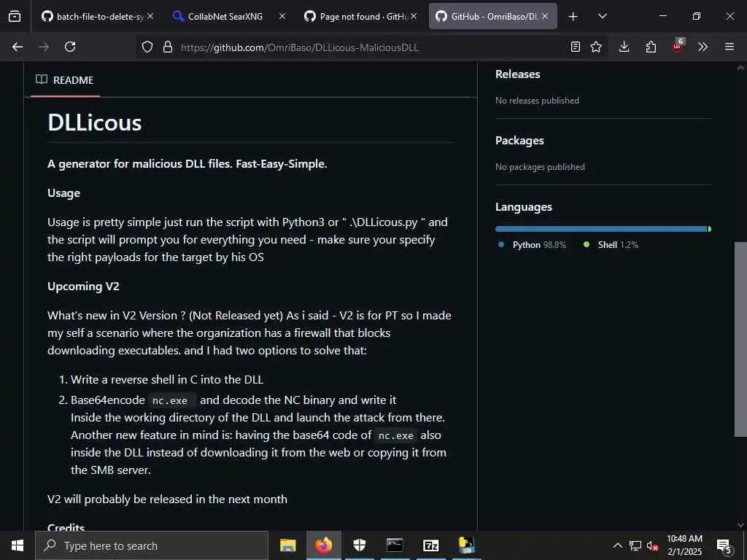Close the Page not found tab
The image size is (747, 560).
414,16
